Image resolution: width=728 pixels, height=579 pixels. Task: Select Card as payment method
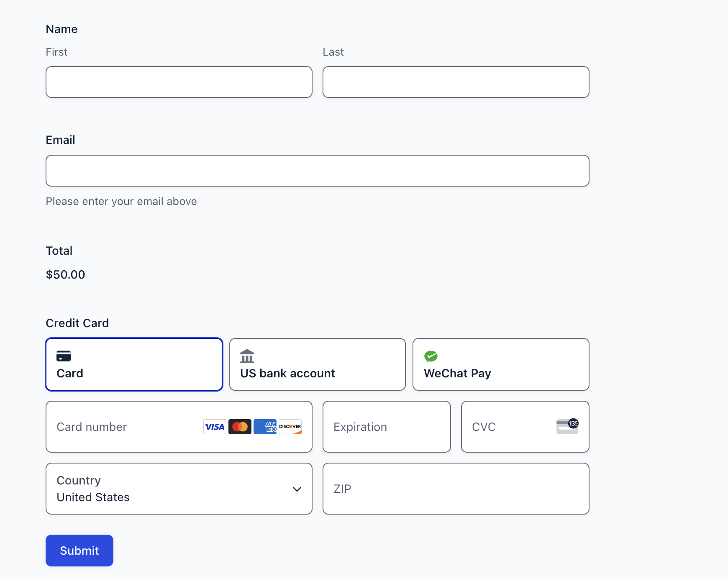(x=133, y=364)
